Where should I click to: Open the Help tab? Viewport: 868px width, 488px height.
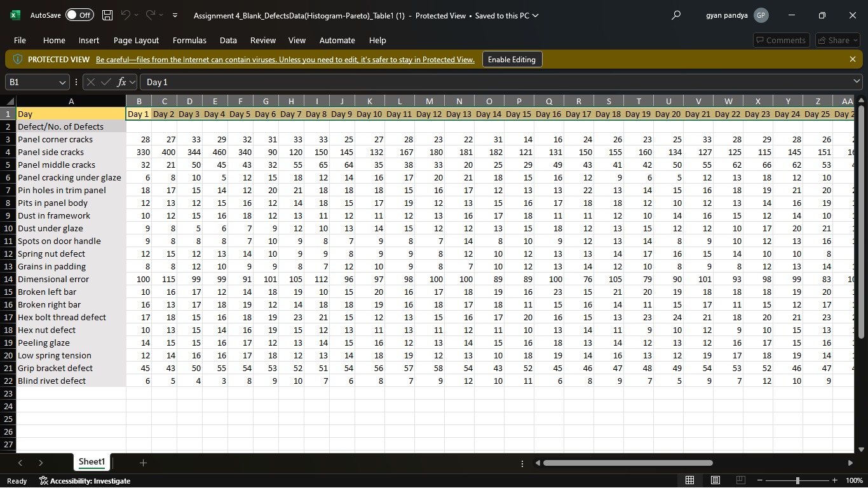pos(377,40)
